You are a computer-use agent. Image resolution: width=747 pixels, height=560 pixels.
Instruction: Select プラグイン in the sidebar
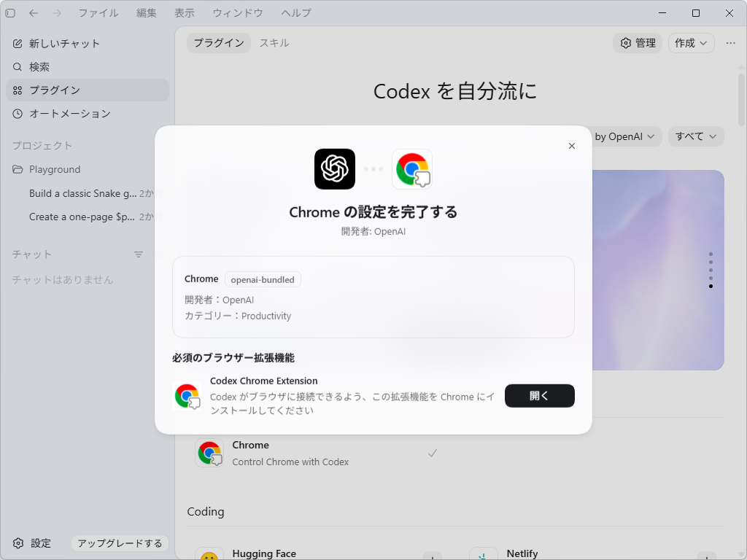(x=88, y=90)
